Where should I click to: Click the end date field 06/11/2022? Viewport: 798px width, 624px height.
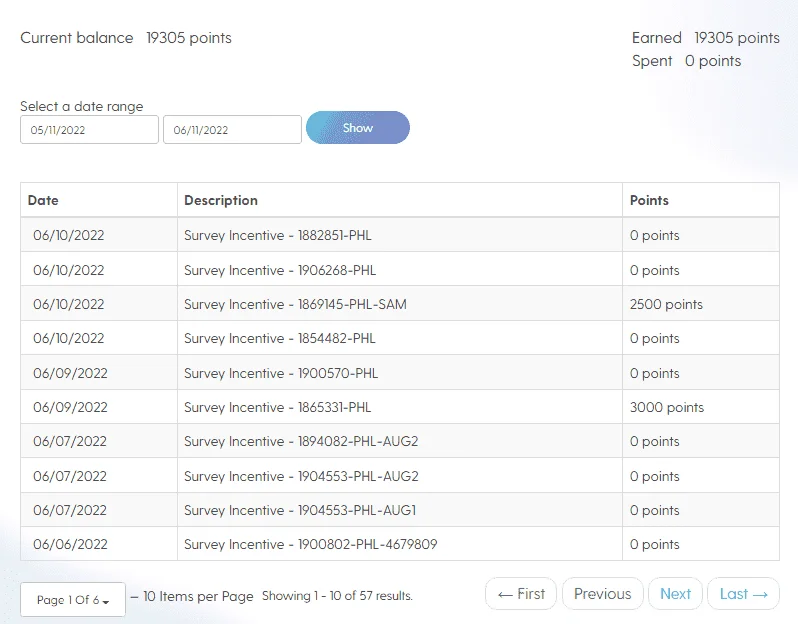coord(233,130)
